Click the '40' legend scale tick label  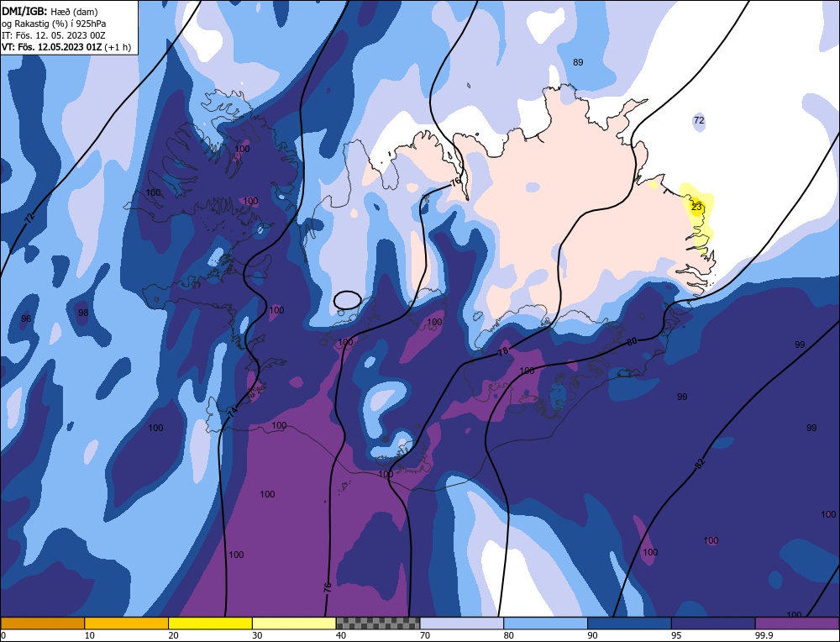tap(341, 635)
